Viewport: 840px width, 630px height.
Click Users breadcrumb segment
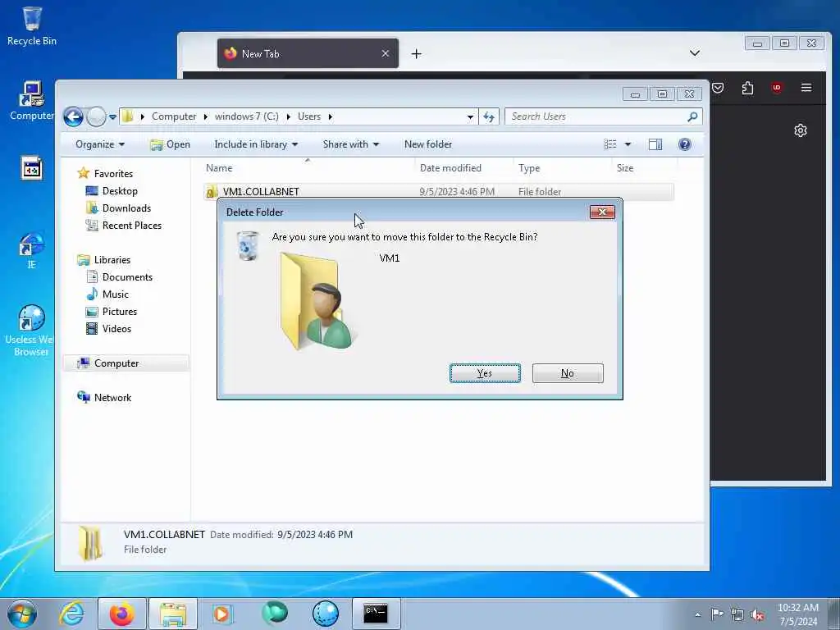[x=309, y=116]
